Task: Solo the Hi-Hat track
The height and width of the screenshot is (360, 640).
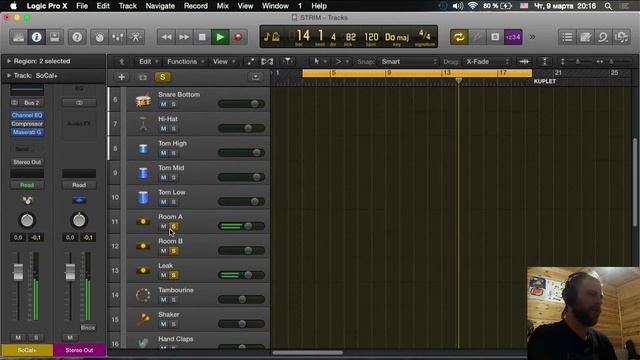Action: click(173, 129)
